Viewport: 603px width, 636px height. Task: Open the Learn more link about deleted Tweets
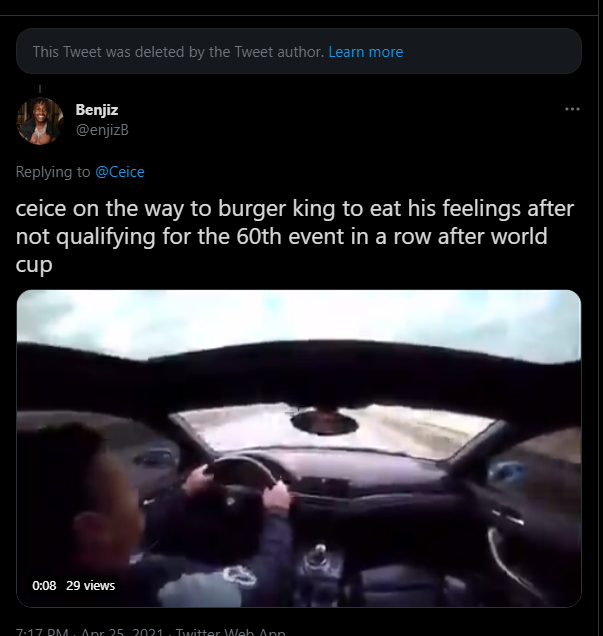point(366,52)
